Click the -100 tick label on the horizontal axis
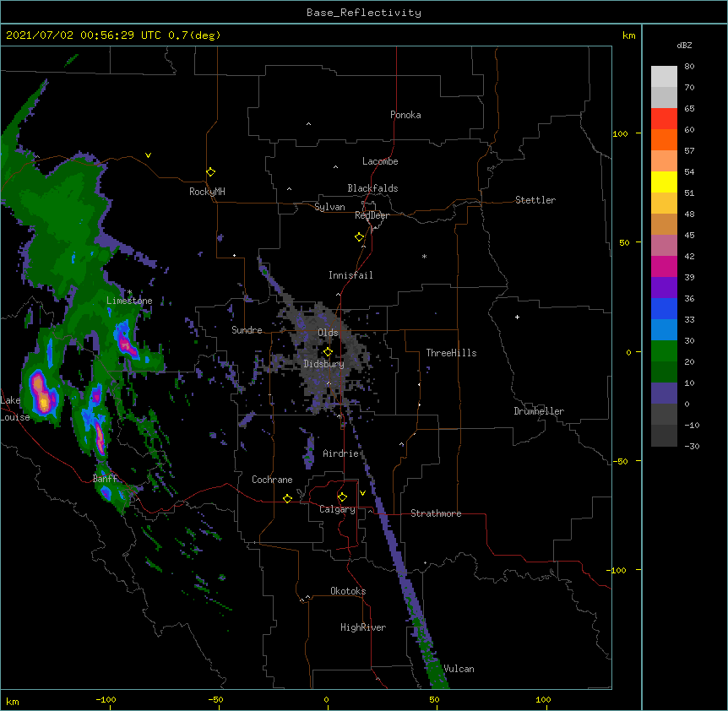The width and height of the screenshot is (728, 711). (x=106, y=699)
